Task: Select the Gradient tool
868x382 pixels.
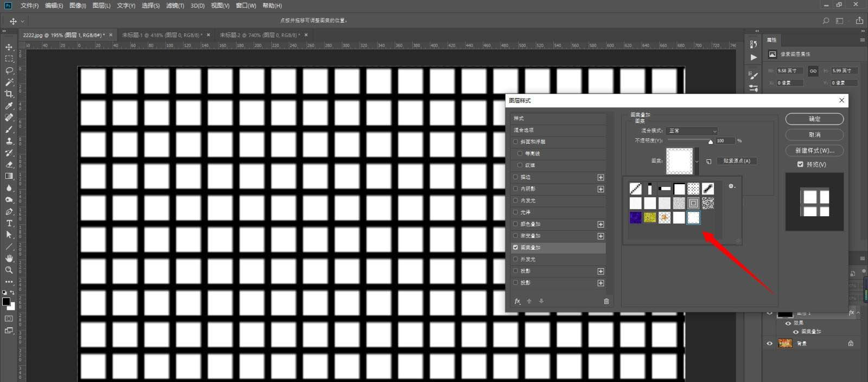Action: click(9, 176)
